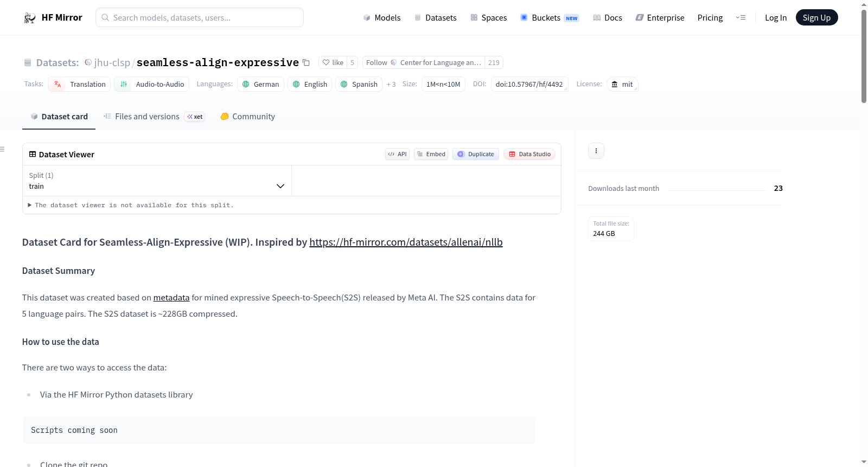Open Data Studio
This screenshot has height=467, width=868.
point(529,154)
